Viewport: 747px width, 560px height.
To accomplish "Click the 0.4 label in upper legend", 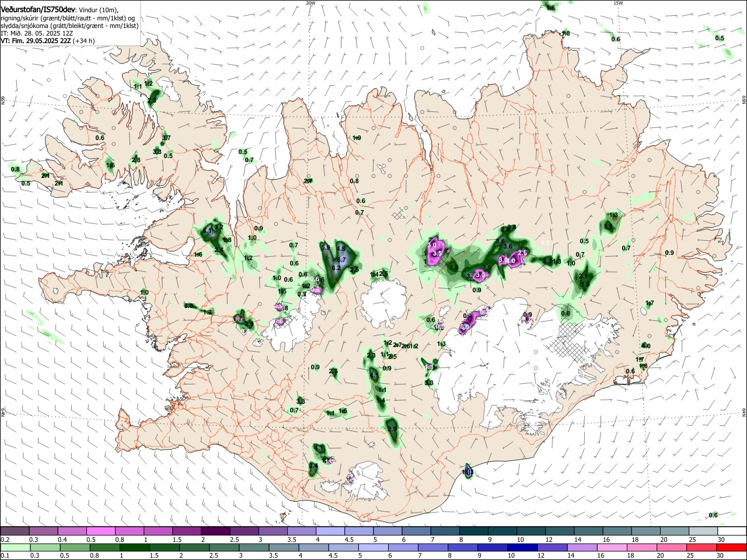I will [62, 540].
